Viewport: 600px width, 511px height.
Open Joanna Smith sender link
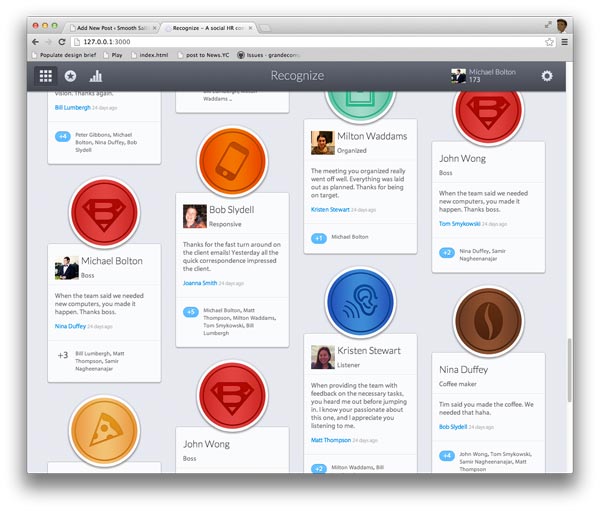coord(200,283)
